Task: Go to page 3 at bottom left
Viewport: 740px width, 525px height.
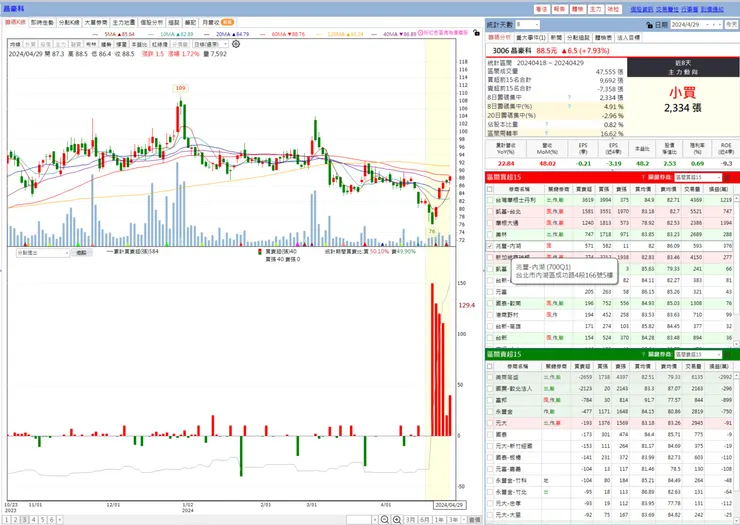Action: (x=25, y=519)
